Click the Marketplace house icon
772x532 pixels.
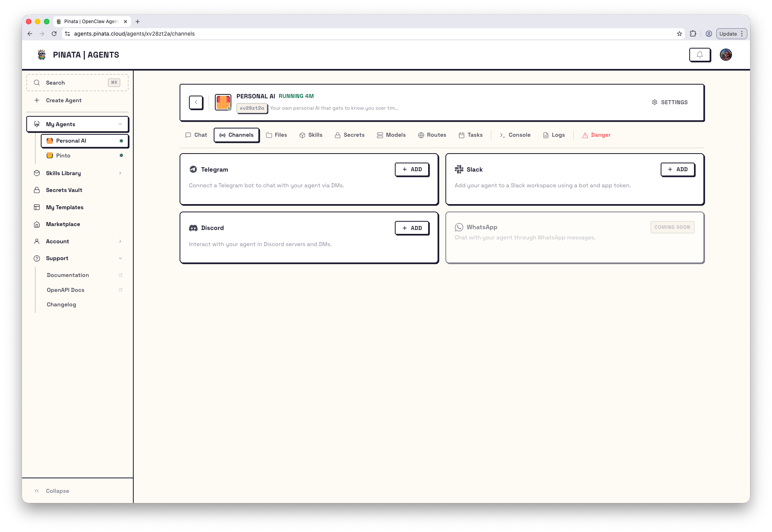[37, 224]
